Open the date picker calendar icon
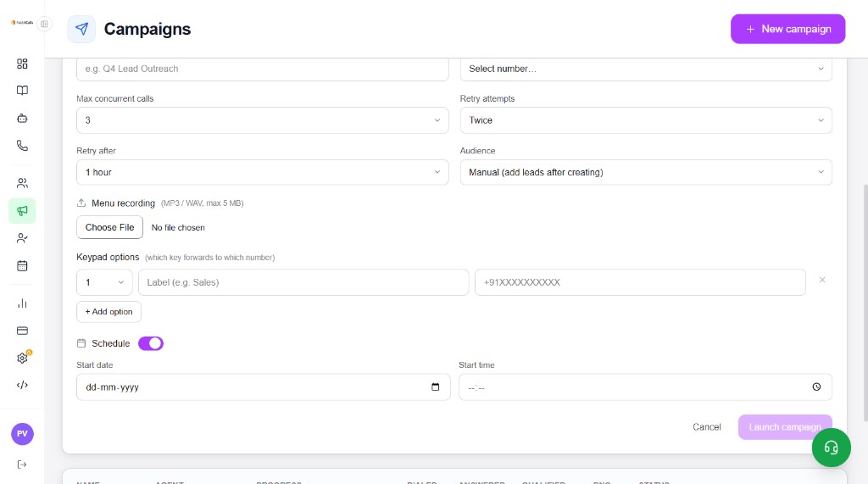 [435, 387]
